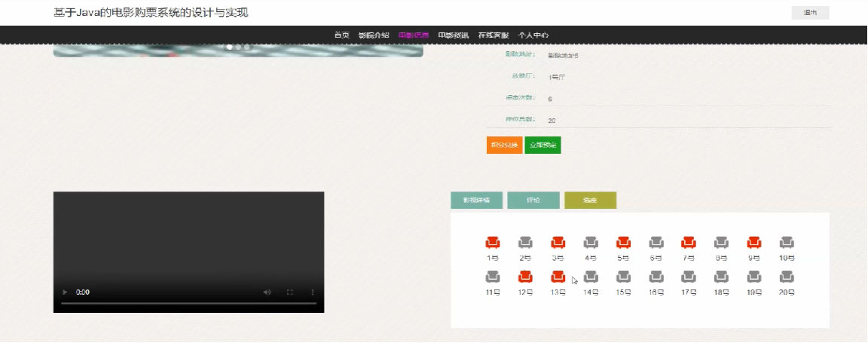Select seat icon 13号
This screenshot has width=868, height=343.
click(x=558, y=276)
